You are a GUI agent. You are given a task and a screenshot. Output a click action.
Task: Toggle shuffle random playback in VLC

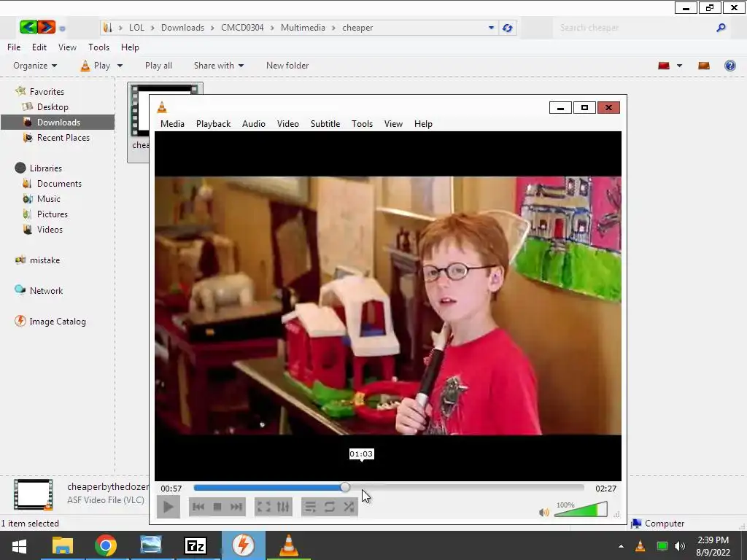coord(349,507)
